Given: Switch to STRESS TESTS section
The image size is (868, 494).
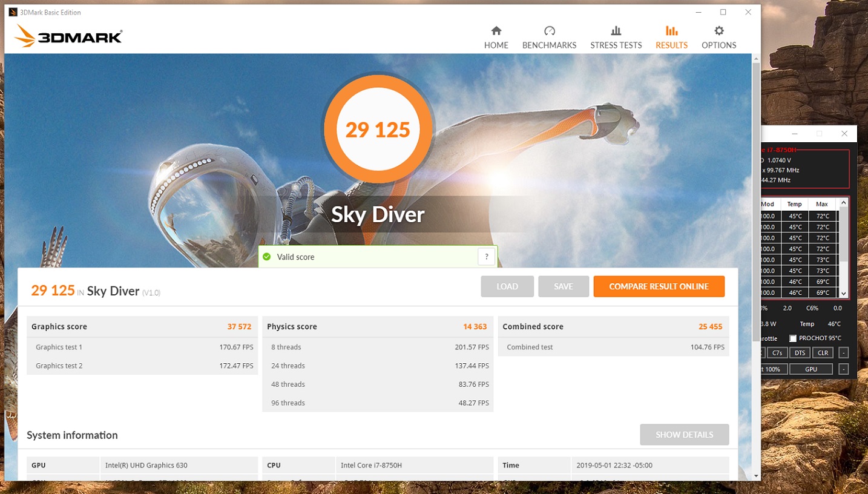Looking at the screenshot, I should point(616,38).
